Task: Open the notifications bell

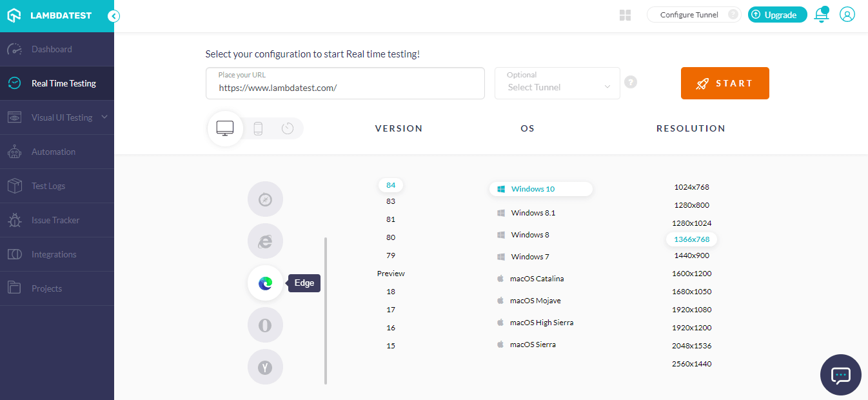Action: pos(821,15)
